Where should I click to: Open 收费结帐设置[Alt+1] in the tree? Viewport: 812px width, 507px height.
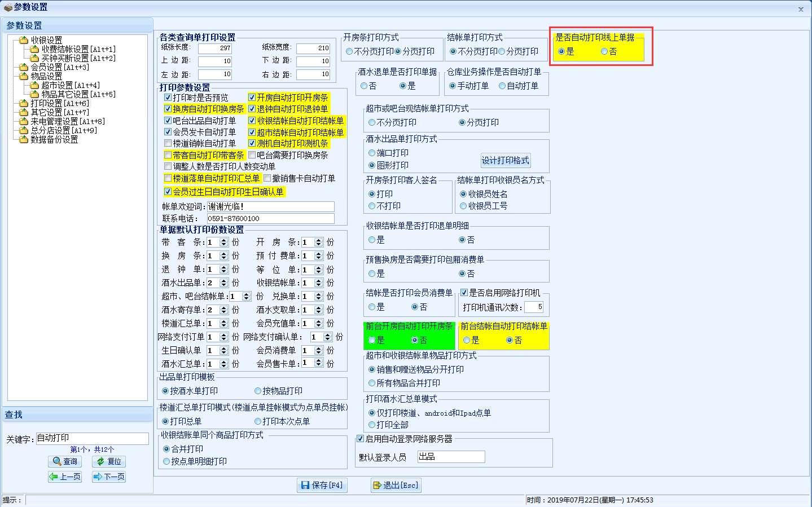click(x=78, y=49)
